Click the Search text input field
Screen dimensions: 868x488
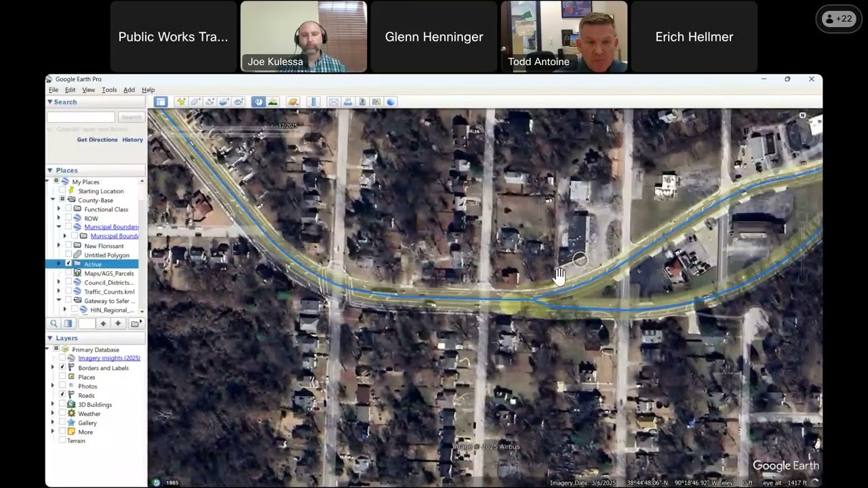tap(81, 117)
